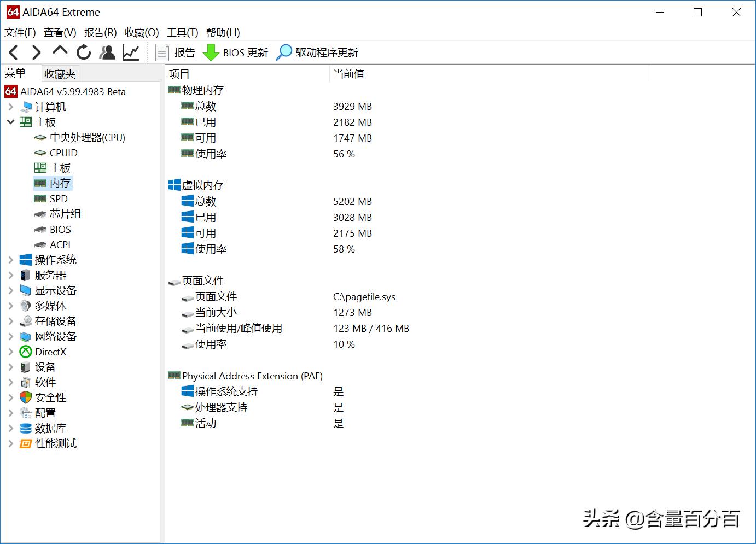Click the 驱动程序更新 magnifier icon
Screen dimensions: 756x544
pos(284,52)
